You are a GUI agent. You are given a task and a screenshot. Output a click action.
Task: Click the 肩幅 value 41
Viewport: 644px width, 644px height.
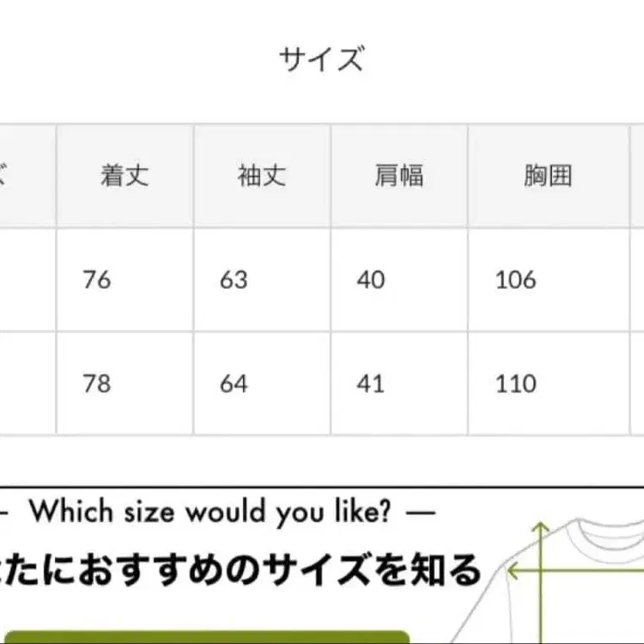coord(371,383)
